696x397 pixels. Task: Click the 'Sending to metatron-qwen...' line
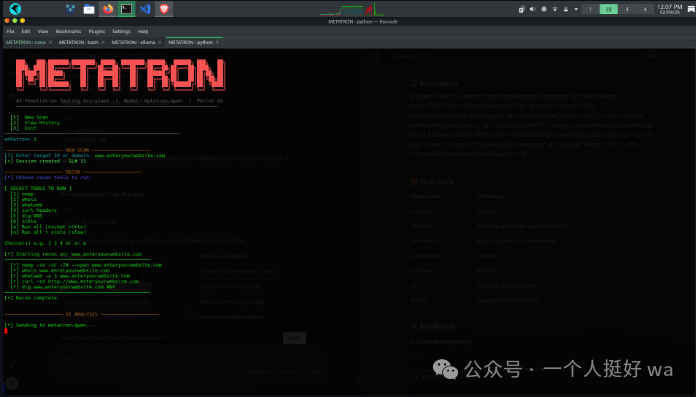pos(49,325)
